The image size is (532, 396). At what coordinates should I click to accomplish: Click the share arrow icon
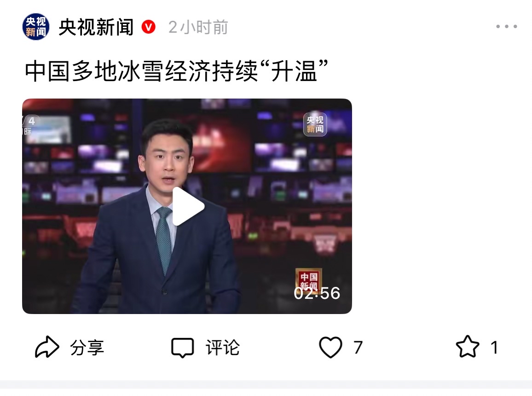click(x=47, y=347)
